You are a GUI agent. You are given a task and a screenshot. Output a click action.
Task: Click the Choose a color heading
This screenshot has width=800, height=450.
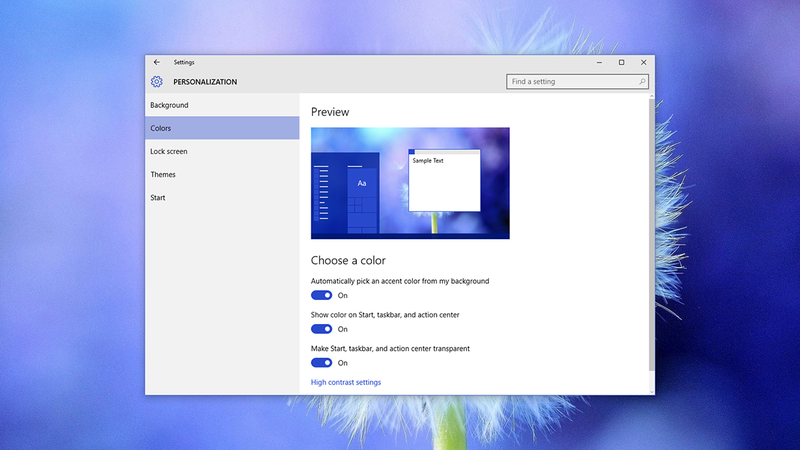click(x=348, y=260)
